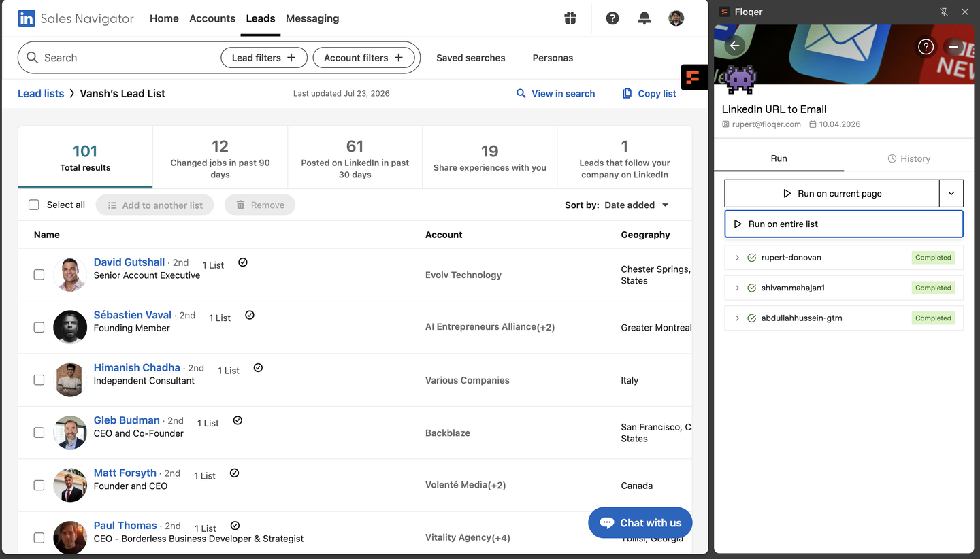Open the help question mark icon
The image size is (980, 559).
point(612,18)
